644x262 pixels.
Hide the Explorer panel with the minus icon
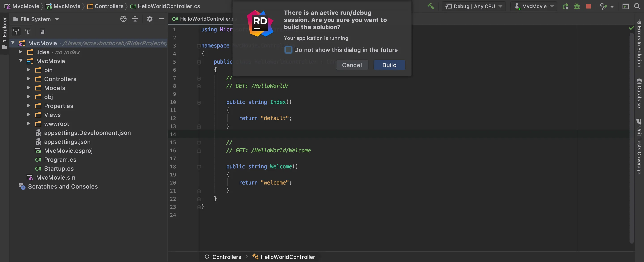pyautogui.click(x=161, y=19)
